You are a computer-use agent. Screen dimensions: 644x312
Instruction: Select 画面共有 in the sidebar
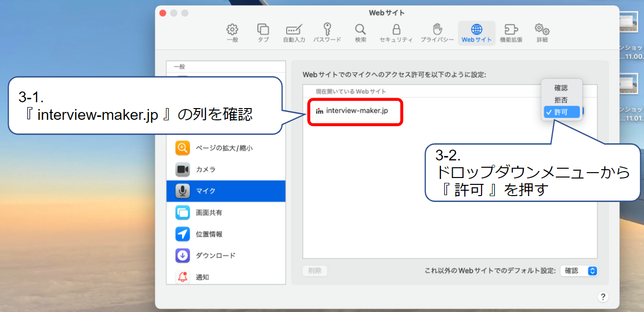(226, 212)
